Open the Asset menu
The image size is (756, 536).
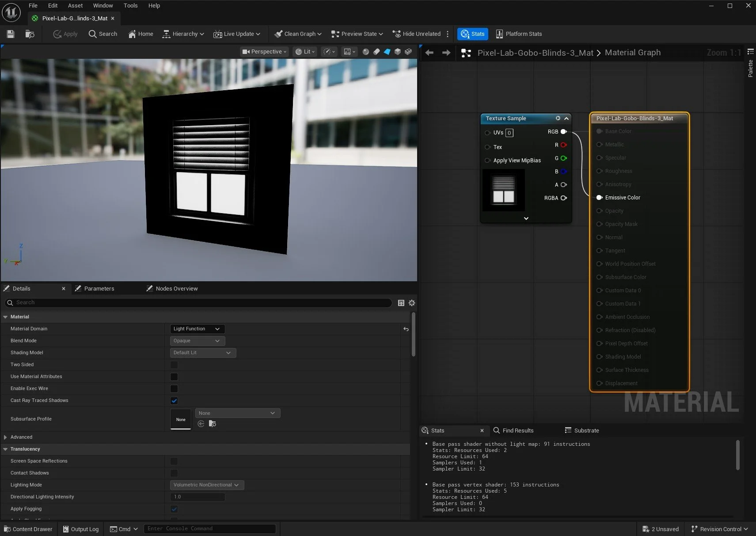click(x=75, y=6)
